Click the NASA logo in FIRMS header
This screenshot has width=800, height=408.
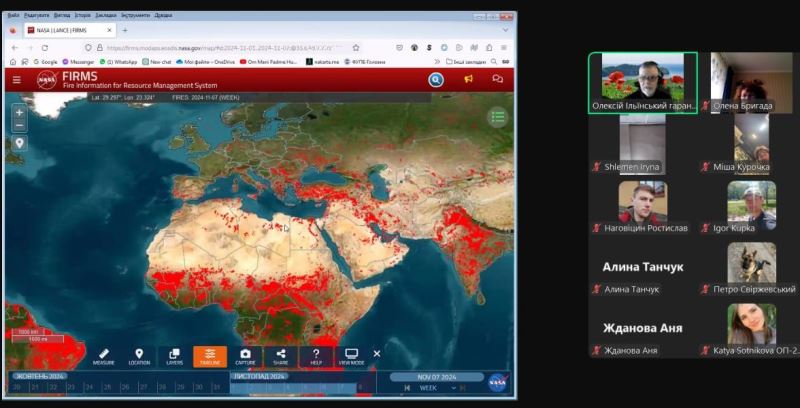point(47,80)
